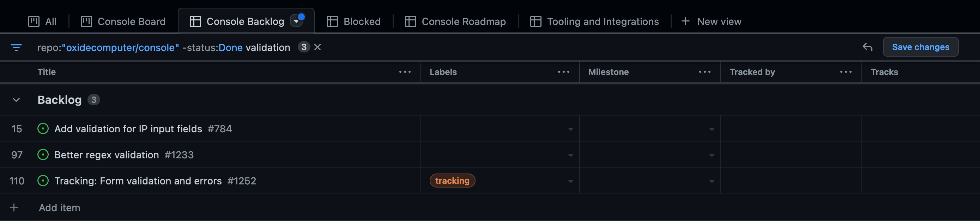Screen dimensions: 980x221
Task: Click the green issue icon next to Better regex validation
Action: click(43, 154)
